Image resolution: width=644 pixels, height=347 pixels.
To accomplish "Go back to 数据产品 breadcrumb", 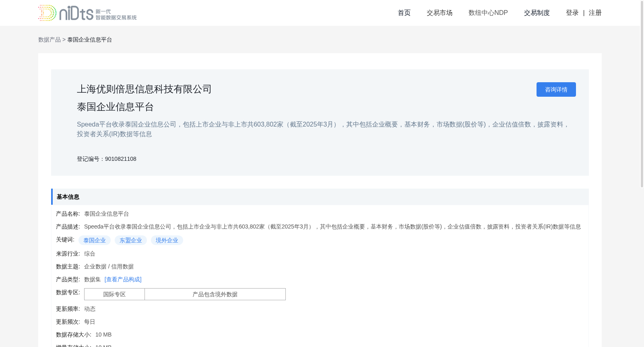I will click(x=50, y=39).
